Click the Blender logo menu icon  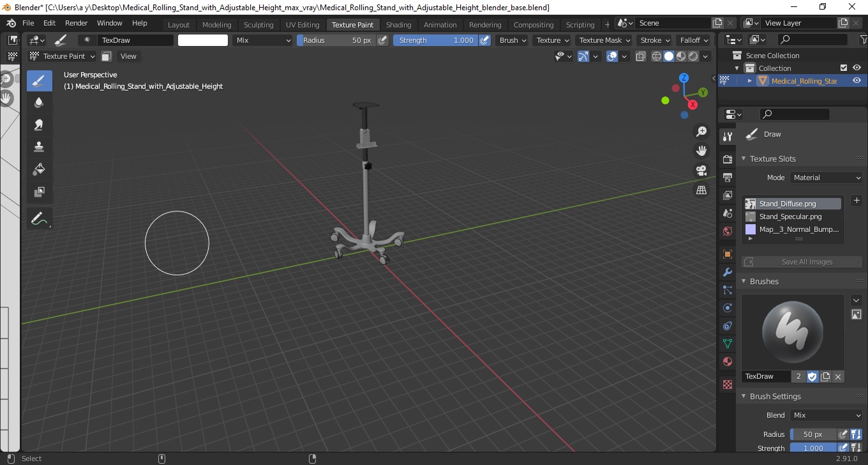point(11,23)
